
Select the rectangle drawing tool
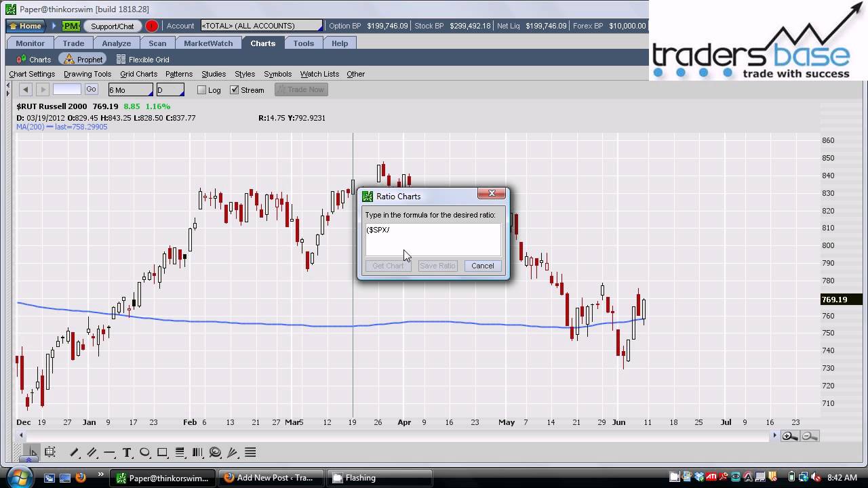click(162, 452)
